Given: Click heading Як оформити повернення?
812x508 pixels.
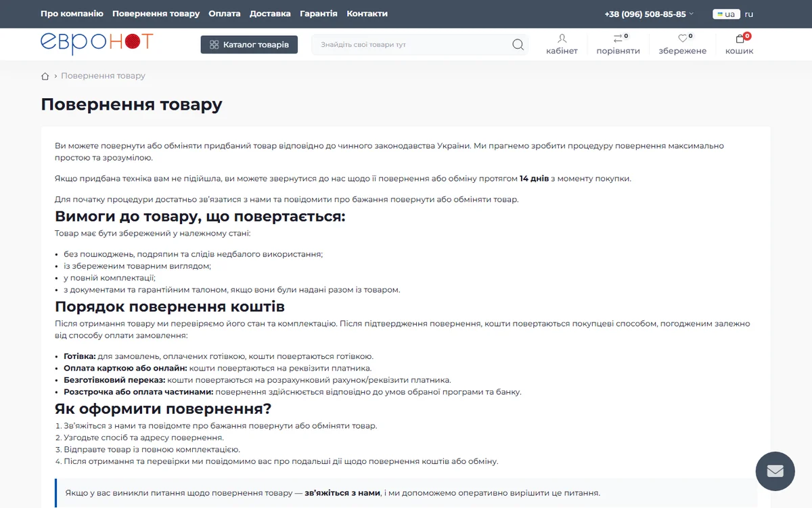Looking at the screenshot, I should coord(163,409).
